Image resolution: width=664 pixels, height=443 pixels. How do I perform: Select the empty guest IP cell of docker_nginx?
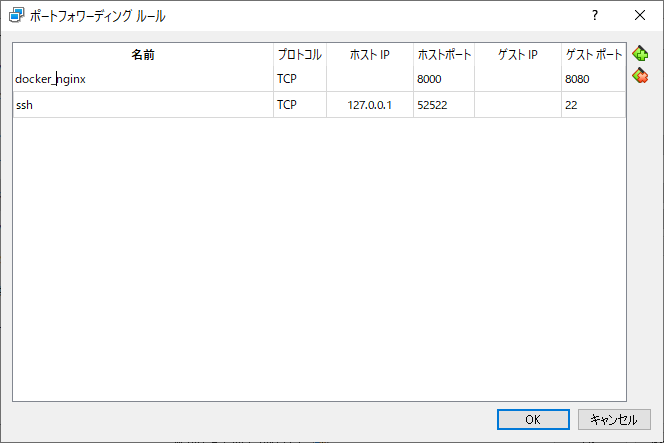(x=518, y=79)
